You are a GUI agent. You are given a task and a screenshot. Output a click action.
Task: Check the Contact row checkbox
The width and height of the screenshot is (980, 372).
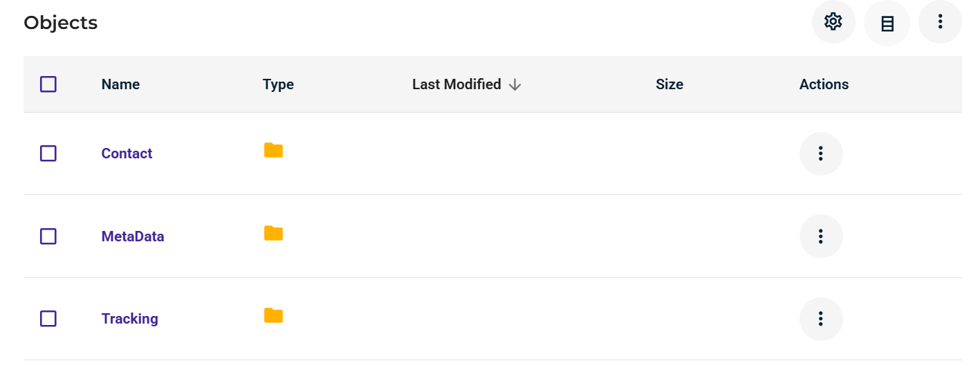click(48, 154)
